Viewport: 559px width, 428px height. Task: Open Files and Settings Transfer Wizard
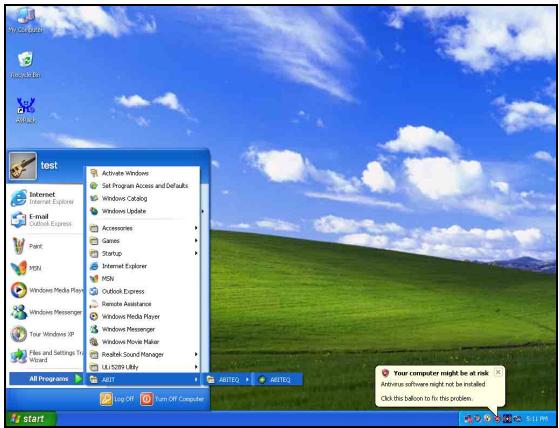[45, 356]
